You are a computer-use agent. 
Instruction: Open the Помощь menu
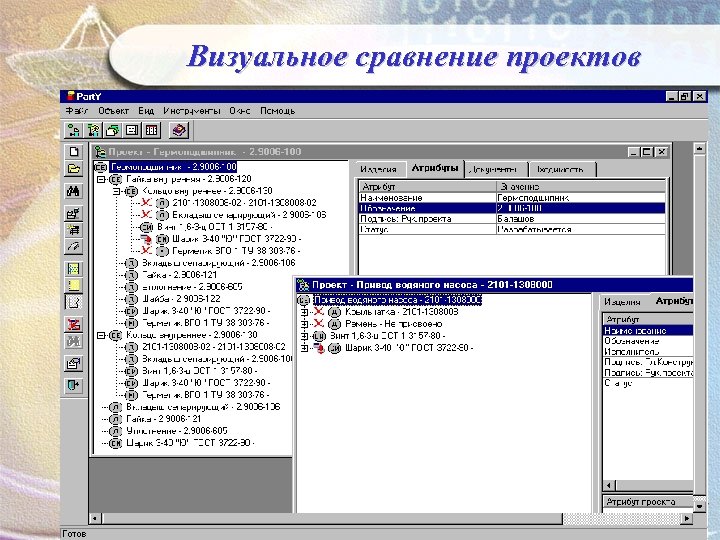(277, 111)
